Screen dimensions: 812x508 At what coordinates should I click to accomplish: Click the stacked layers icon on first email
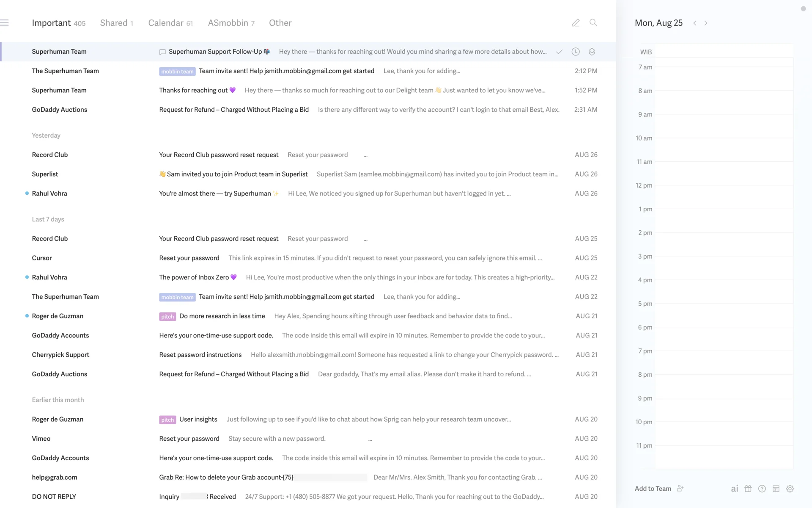pyautogui.click(x=592, y=52)
